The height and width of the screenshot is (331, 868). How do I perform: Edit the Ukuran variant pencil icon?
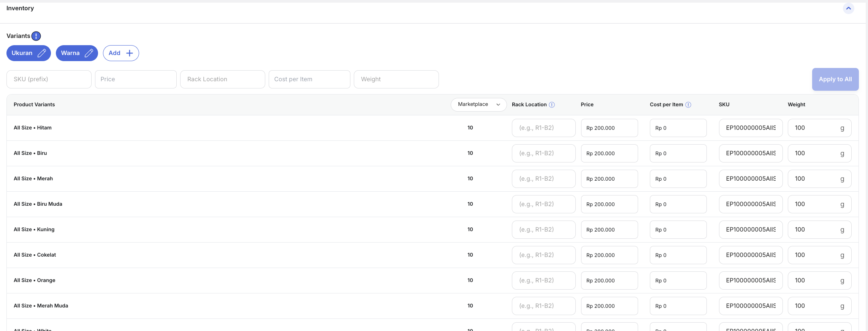(x=42, y=53)
